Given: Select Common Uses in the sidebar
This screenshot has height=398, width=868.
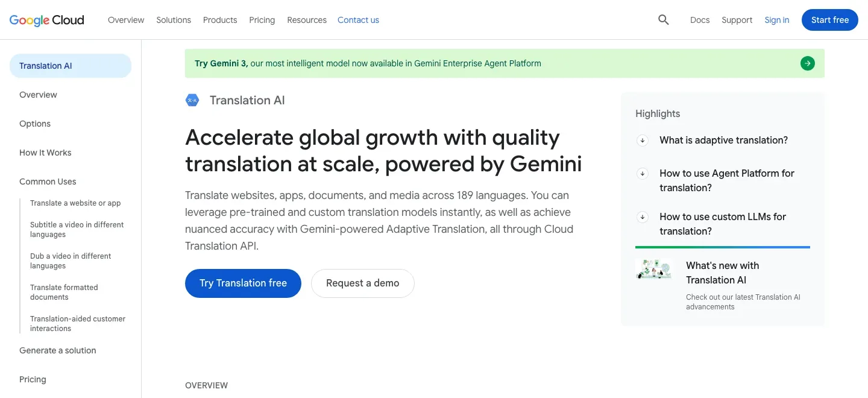Looking at the screenshot, I should [48, 182].
